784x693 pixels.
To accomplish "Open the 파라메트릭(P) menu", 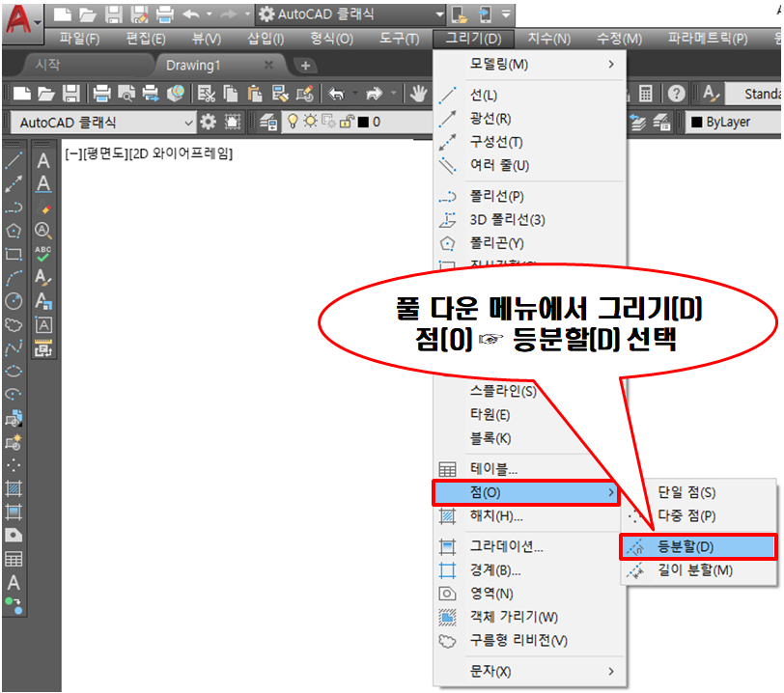I will pyautogui.click(x=708, y=39).
